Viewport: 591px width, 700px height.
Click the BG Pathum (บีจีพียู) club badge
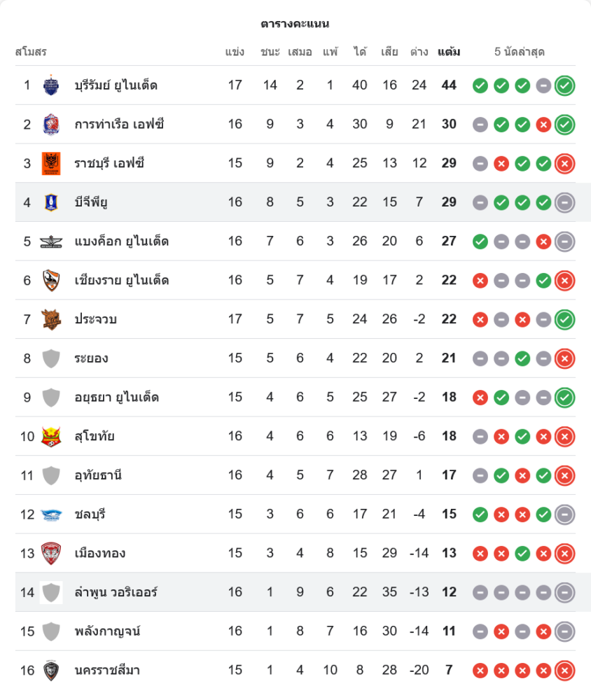(x=51, y=202)
